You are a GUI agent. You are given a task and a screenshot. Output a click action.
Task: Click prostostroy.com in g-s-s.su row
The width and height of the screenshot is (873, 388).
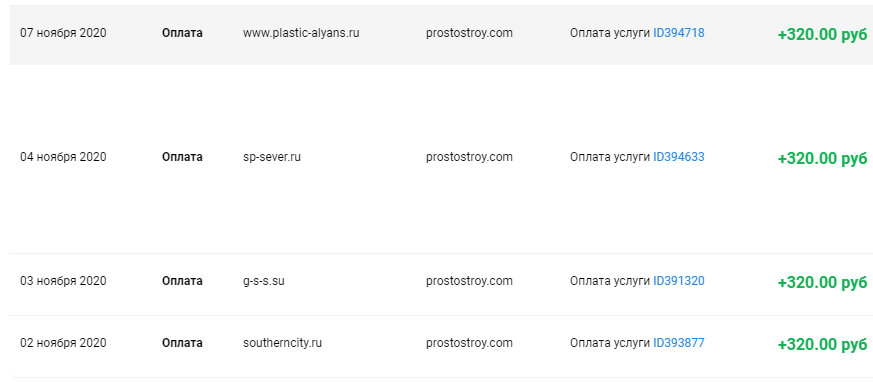point(469,281)
